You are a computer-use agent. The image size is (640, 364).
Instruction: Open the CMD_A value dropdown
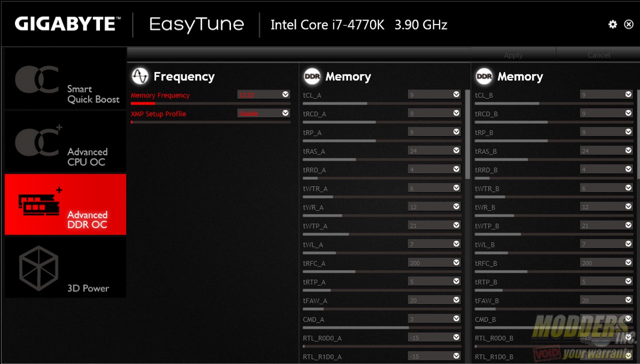pos(434,319)
